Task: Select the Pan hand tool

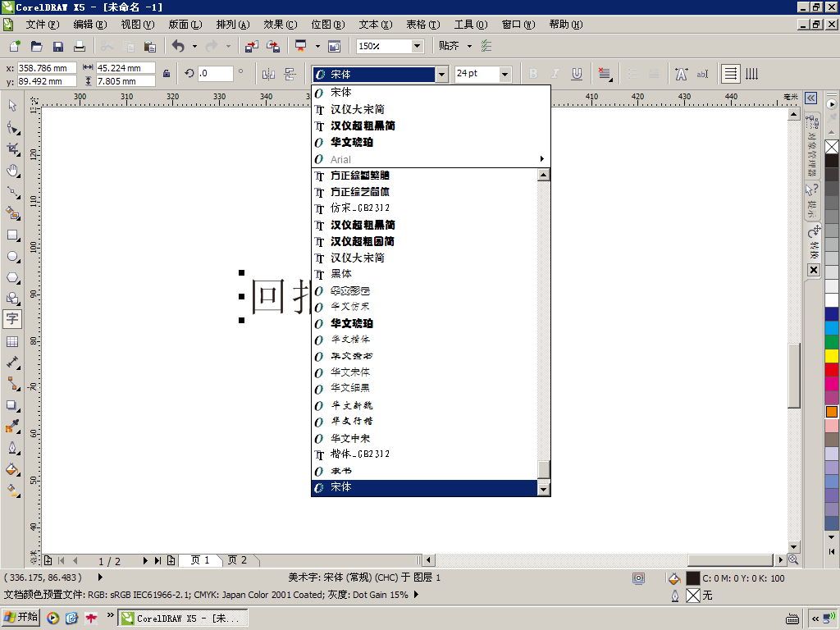Action: pyautogui.click(x=12, y=171)
